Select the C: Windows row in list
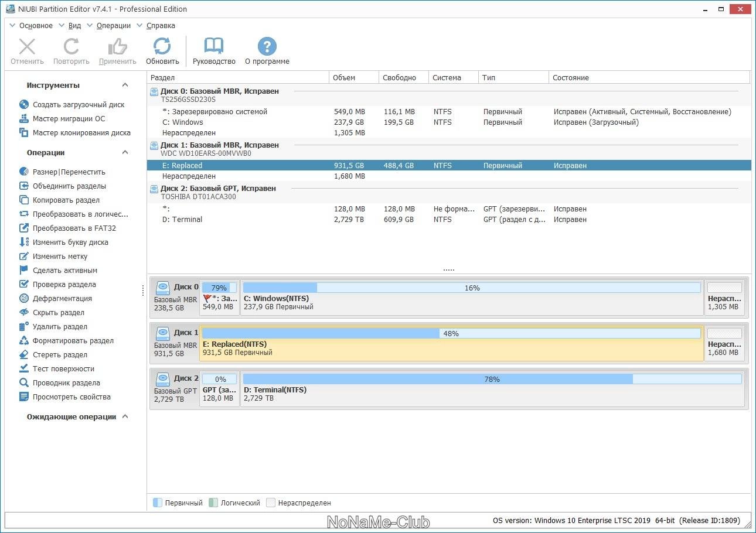 [x=448, y=122]
